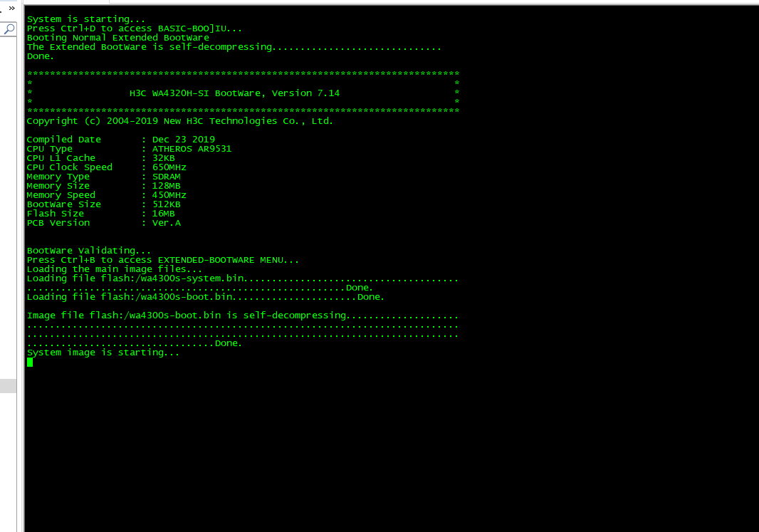Click 'H3C WA4320H-SI BootWare, Version 7.14' banner text

[235, 93]
